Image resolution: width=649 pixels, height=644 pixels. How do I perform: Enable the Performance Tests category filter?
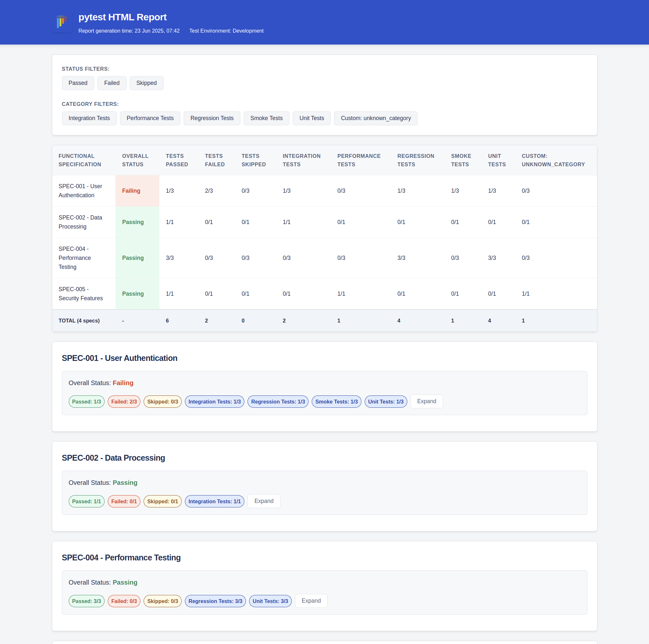(150, 118)
